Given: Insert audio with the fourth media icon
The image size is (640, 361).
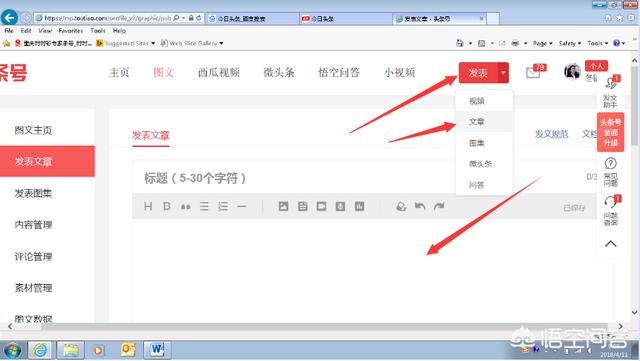Looking at the screenshot, I should coord(340,207).
